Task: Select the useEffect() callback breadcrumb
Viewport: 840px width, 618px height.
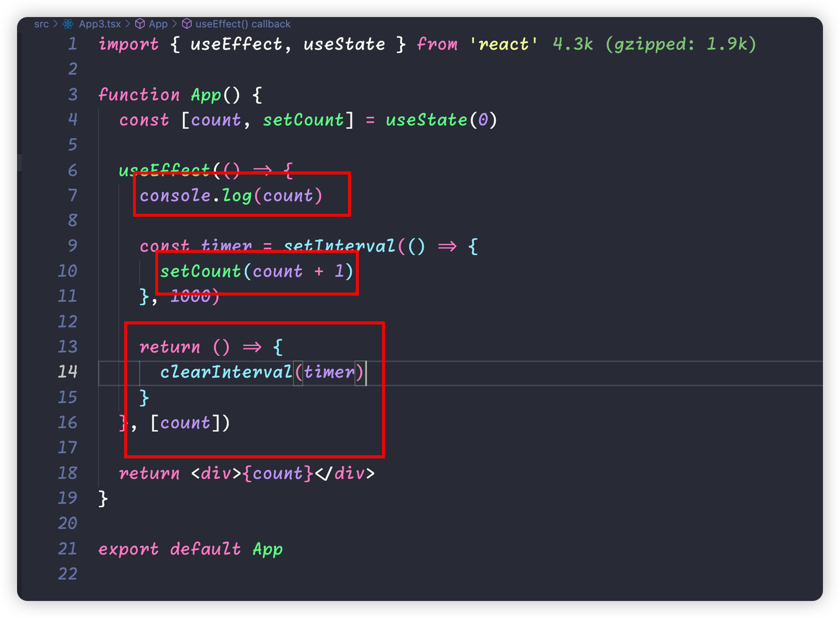Action: point(242,24)
